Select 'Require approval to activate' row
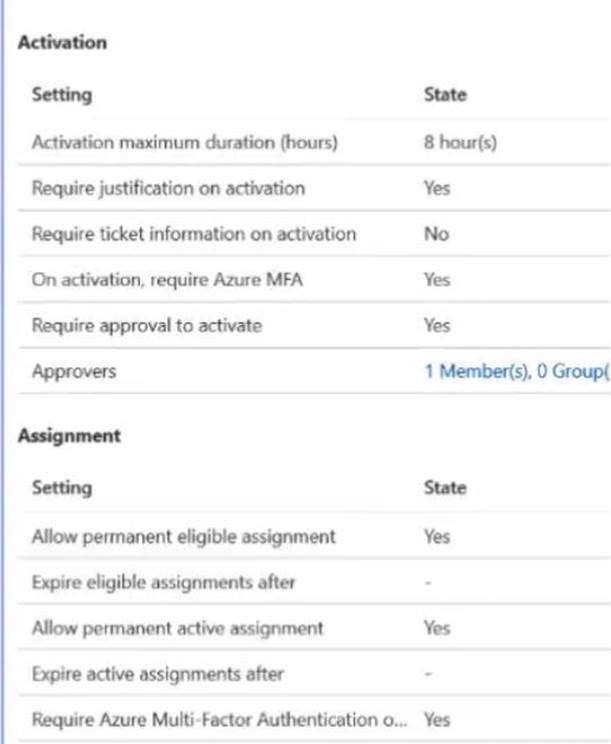Screen dimensions: 611x744 146,325
